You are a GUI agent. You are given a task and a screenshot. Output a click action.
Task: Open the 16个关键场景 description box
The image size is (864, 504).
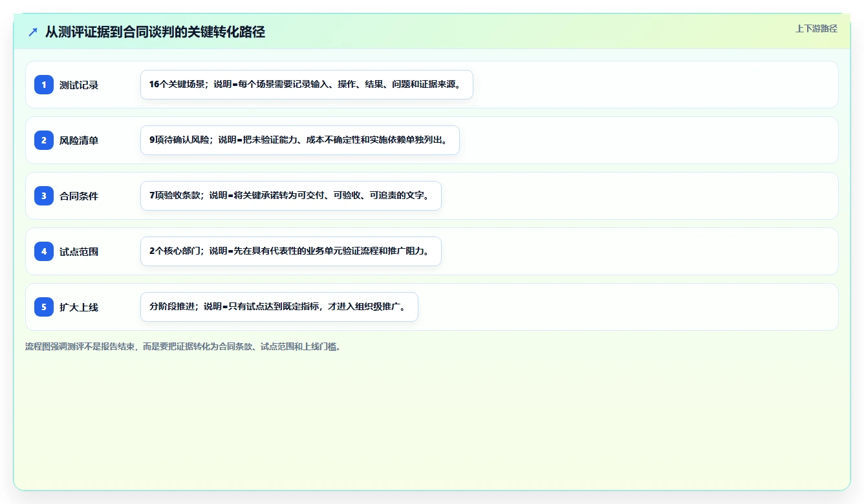coord(307,85)
